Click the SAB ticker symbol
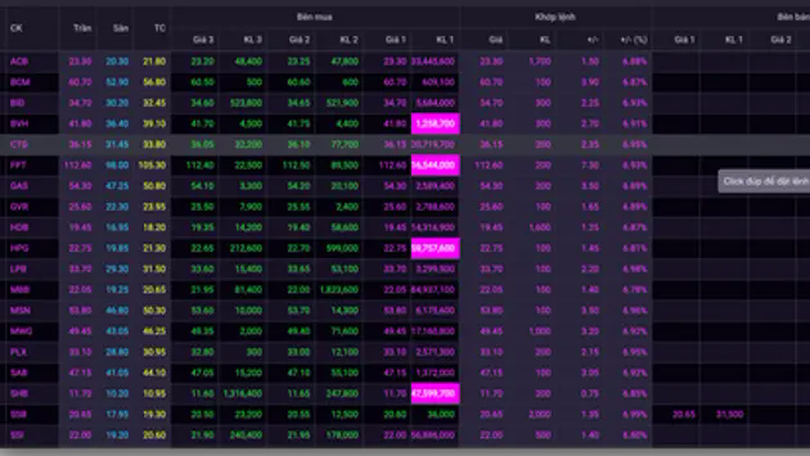This screenshot has width=810, height=456. 19,372
